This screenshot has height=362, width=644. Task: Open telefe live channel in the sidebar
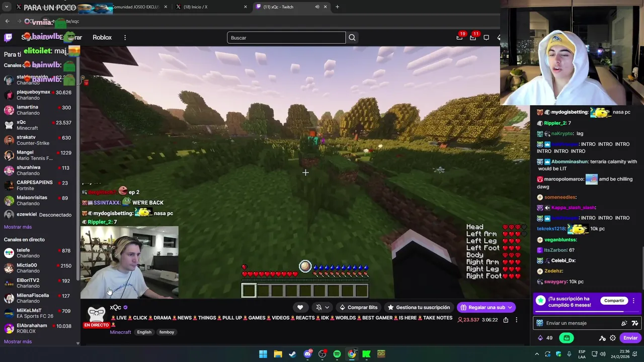tap(39, 253)
